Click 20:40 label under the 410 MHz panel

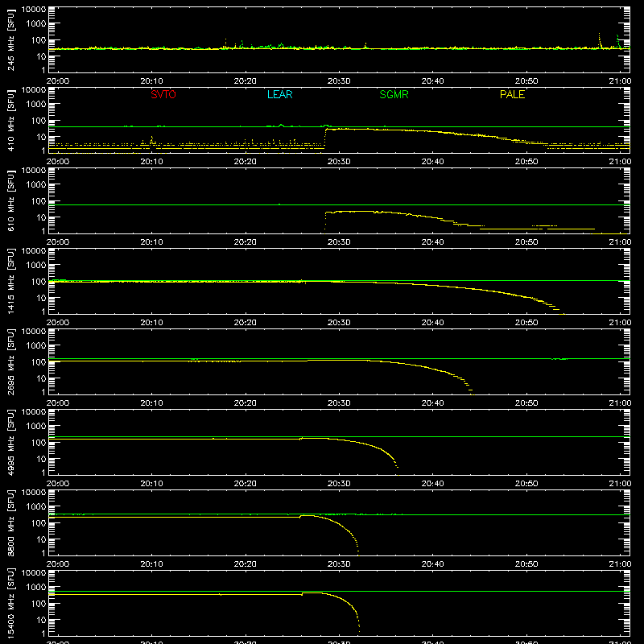tap(432, 162)
